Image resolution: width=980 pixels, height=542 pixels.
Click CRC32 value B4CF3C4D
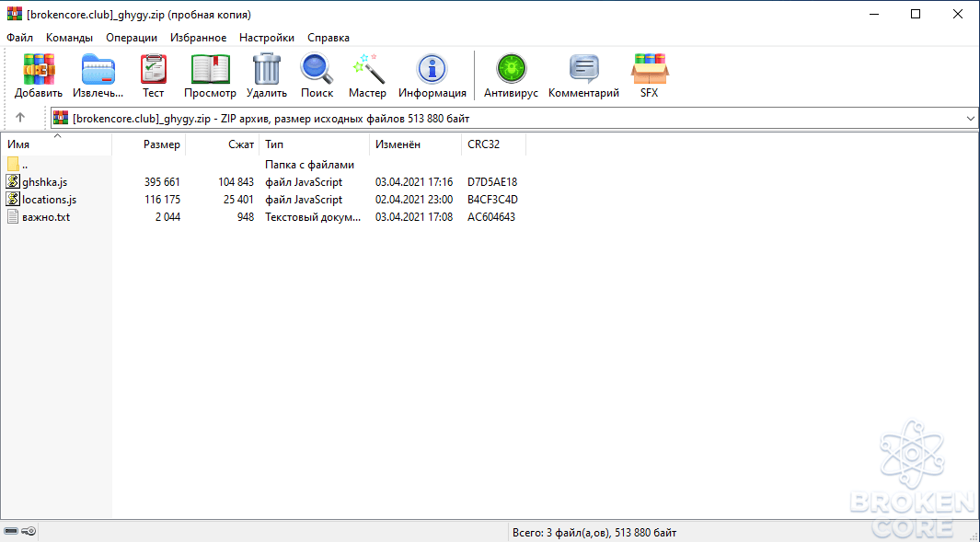point(492,200)
